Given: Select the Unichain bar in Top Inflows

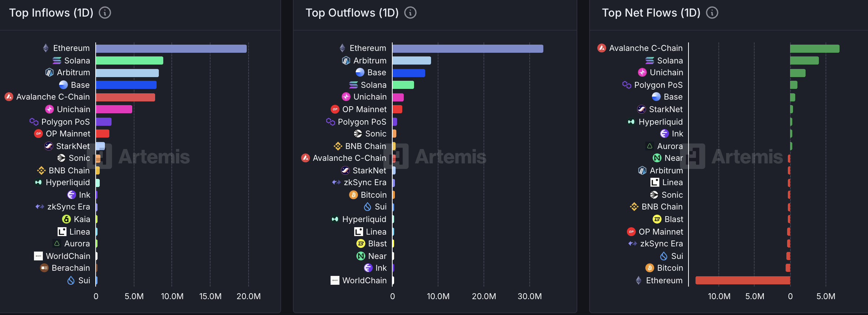Looking at the screenshot, I should point(114,109).
